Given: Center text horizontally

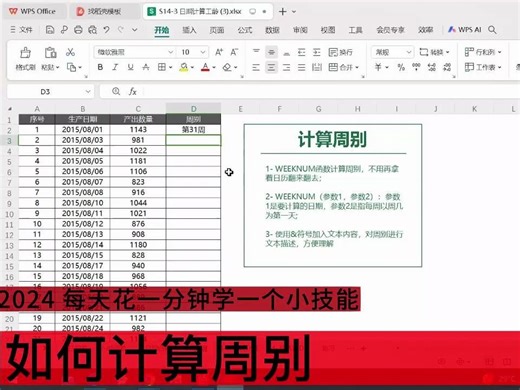Looking at the screenshot, I should [x=271, y=68].
